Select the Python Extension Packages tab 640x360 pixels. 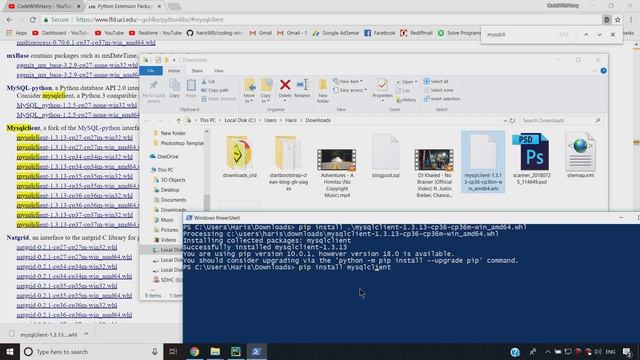click(x=125, y=6)
